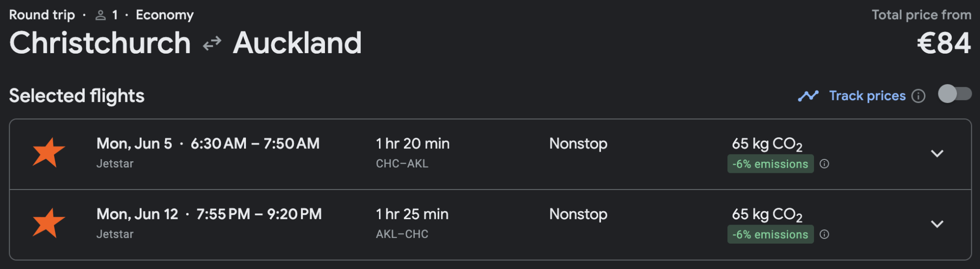980x269 pixels.
Task: Open emissions info for AKL–CHC flight
Action: tap(824, 234)
